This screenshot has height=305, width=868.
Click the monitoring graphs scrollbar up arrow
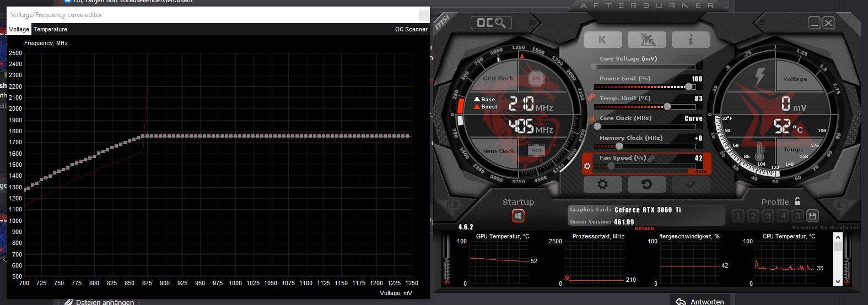838,237
